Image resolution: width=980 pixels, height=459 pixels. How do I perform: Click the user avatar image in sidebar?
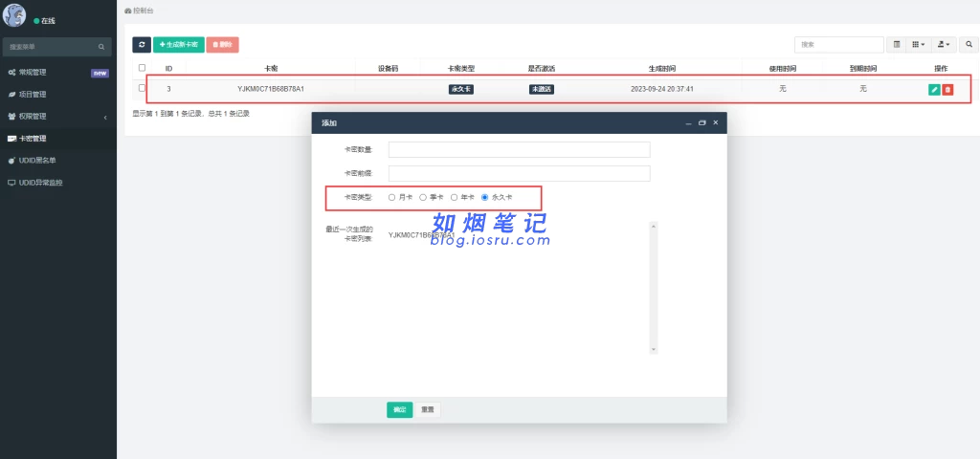(x=14, y=15)
